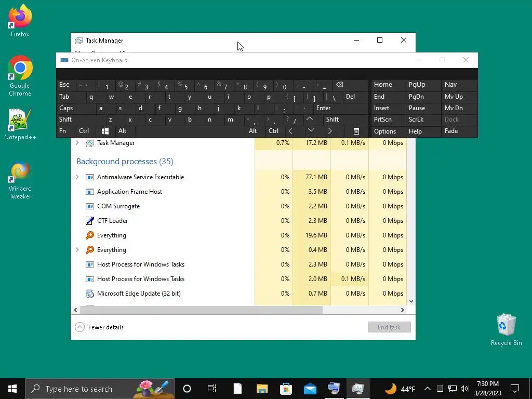Select the COM Surrogate process icon
The image size is (532, 399).
[89, 206]
